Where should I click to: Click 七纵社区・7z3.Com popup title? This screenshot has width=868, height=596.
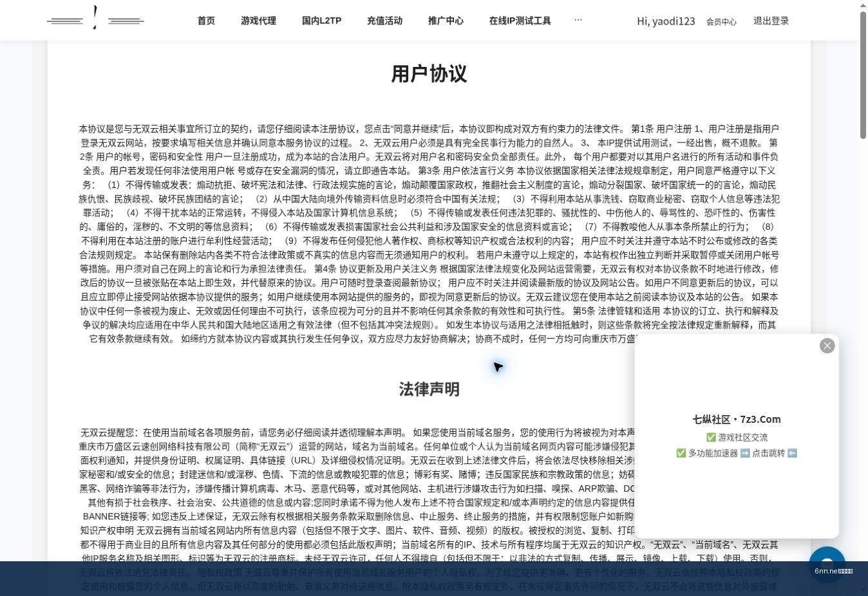737,419
